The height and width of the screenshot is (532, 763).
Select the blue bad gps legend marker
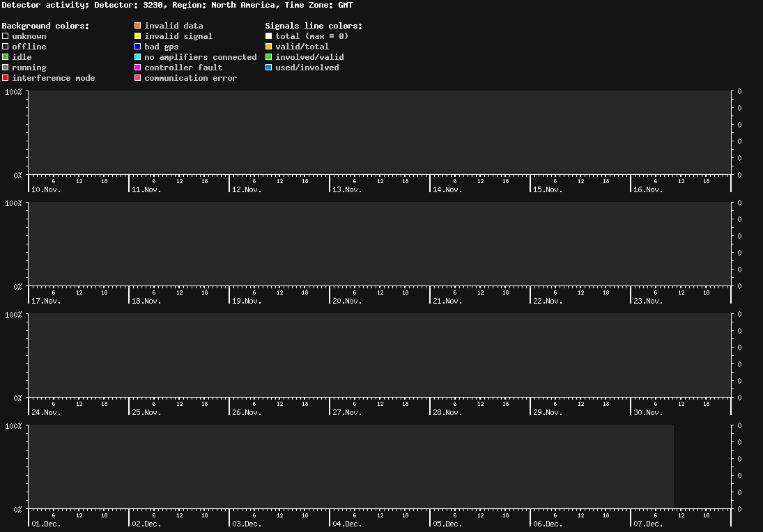tap(138, 47)
